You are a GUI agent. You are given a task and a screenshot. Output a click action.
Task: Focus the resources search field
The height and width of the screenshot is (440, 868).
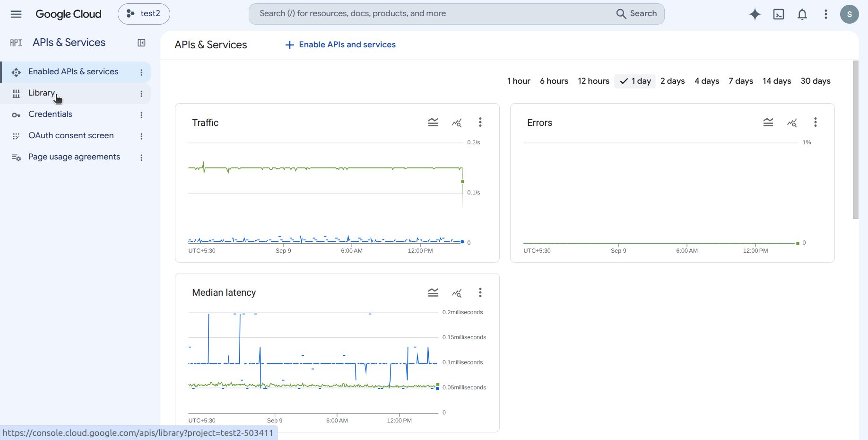(456, 14)
